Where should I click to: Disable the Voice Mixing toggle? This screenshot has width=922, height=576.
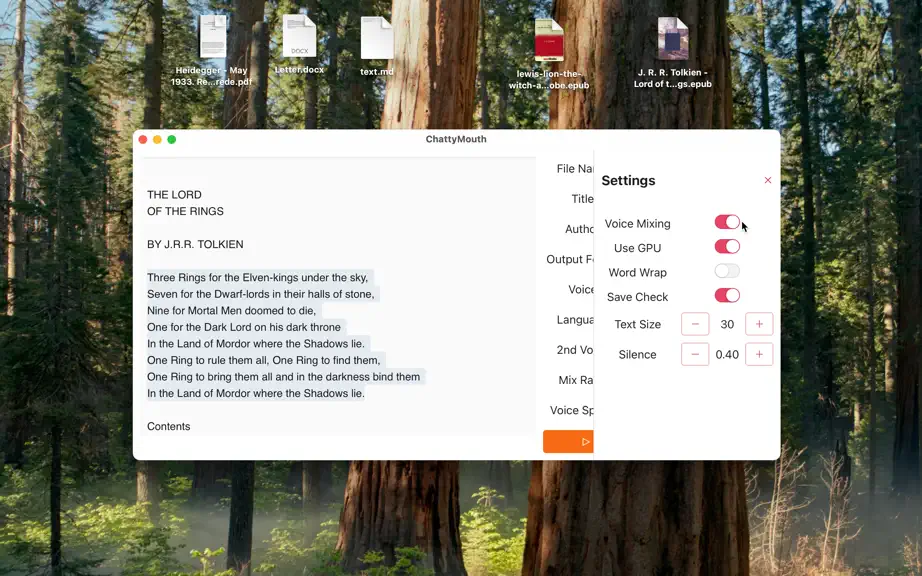pyautogui.click(x=727, y=222)
